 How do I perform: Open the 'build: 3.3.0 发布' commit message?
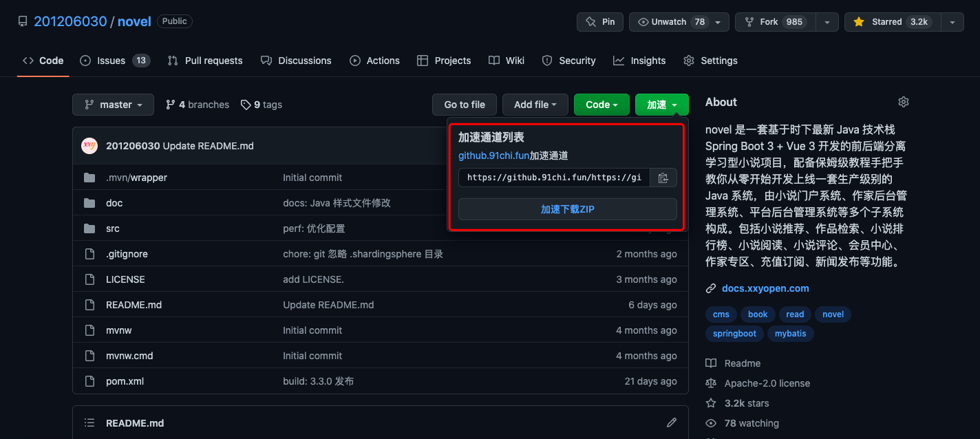tap(319, 381)
